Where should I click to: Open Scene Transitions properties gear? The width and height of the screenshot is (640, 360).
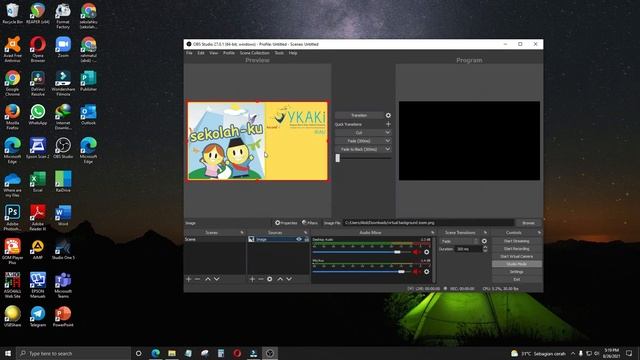[484, 241]
